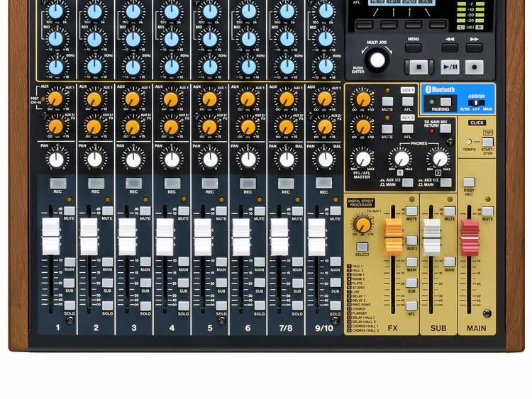This screenshot has height=399, width=532.
Task: Click the red MAIN fader
Action: [470, 237]
